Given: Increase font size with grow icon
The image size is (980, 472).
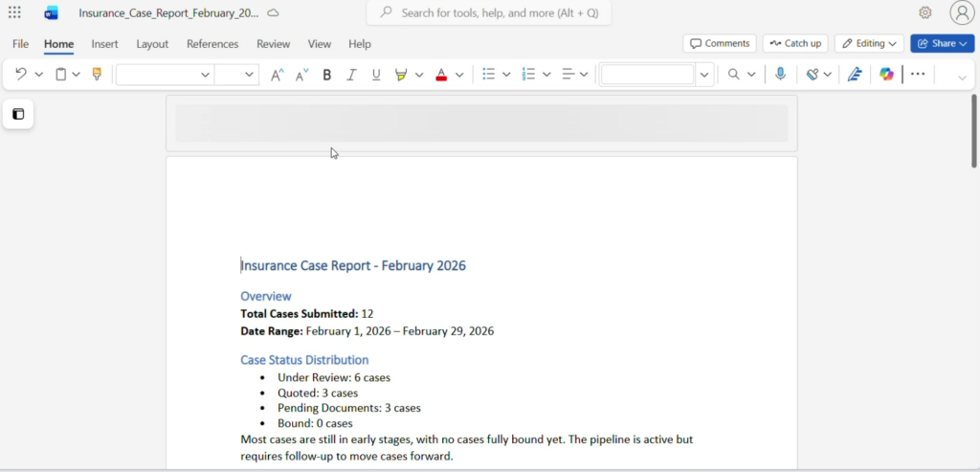Looking at the screenshot, I should [278, 75].
